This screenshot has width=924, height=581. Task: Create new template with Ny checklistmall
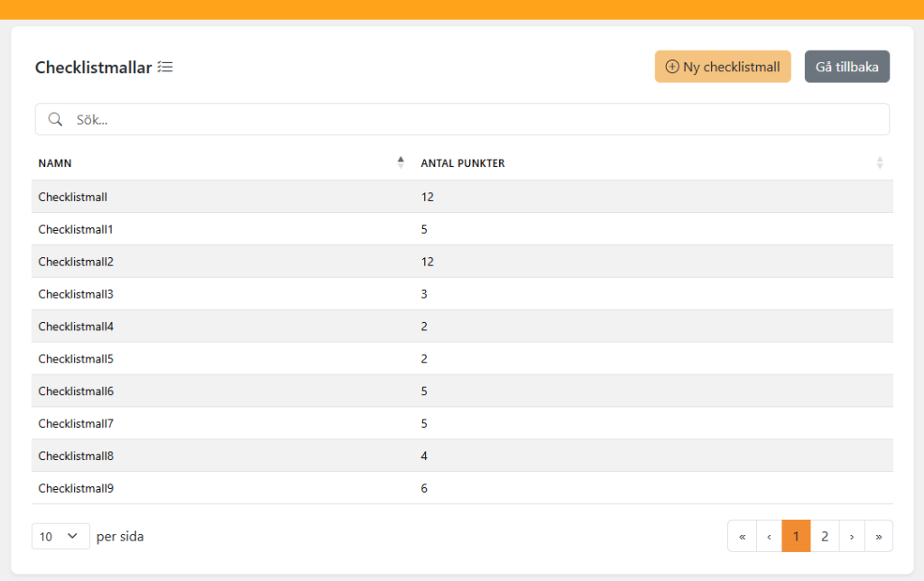(723, 67)
